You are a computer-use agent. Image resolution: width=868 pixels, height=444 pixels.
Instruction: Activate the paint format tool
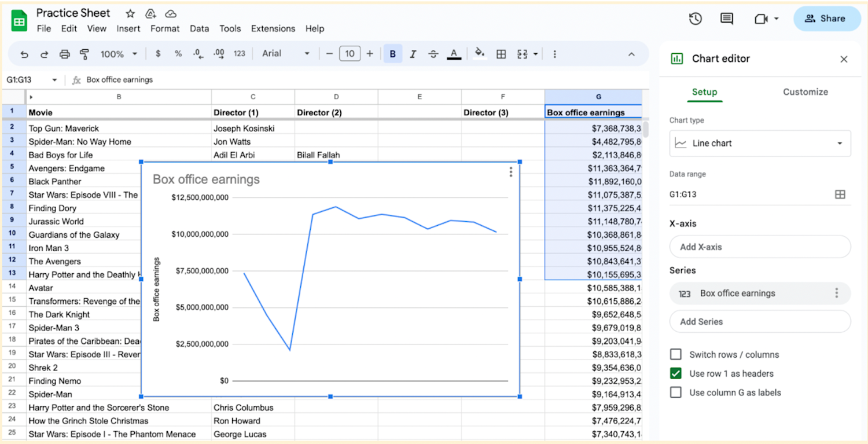click(84, 54)
